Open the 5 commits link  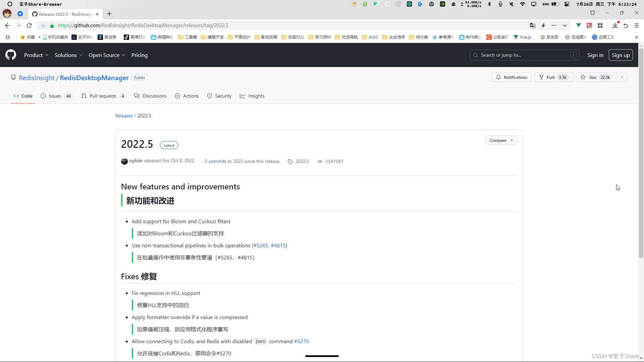click(216, 161)
